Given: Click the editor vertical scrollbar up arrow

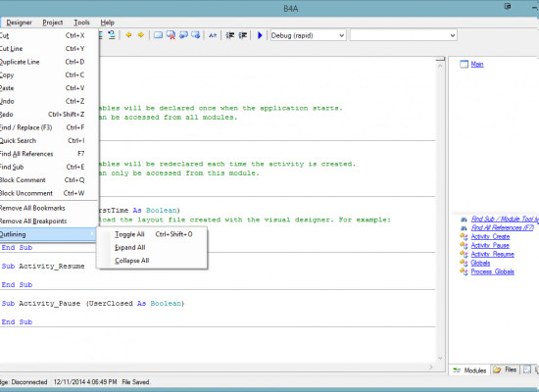Looking at the screenshot, I should pyautogui.click(x=440, y=65).
